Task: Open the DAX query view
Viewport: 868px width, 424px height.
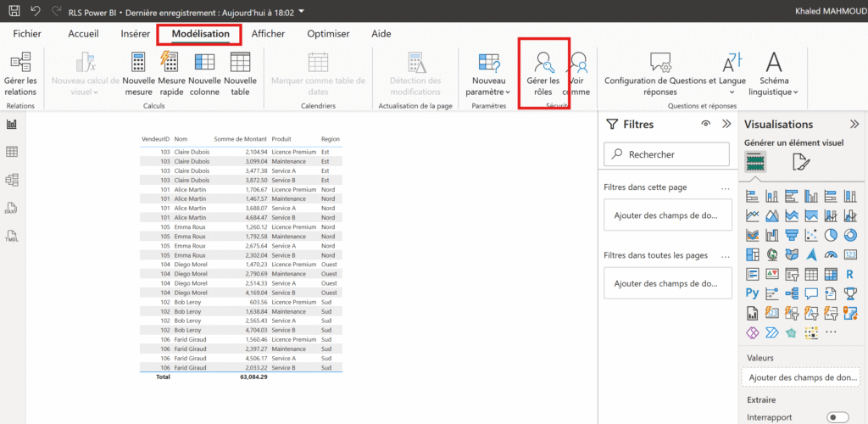Action: pos(12,208)
